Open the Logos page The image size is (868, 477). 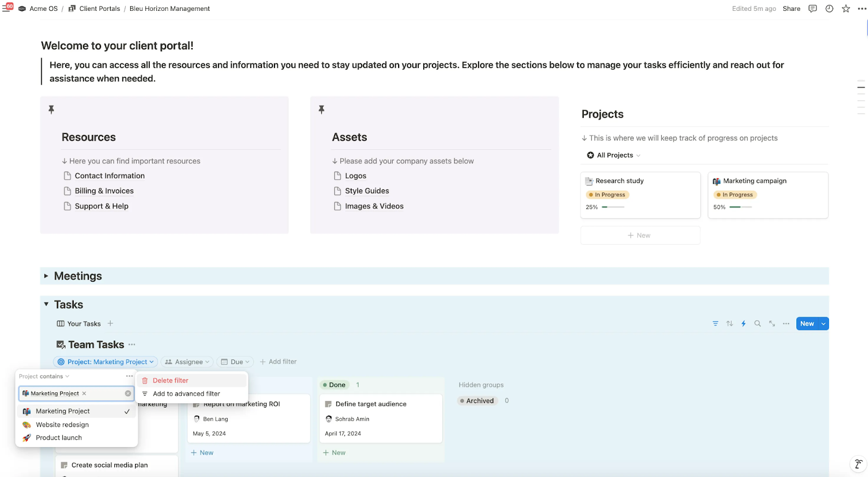(350, 176)
